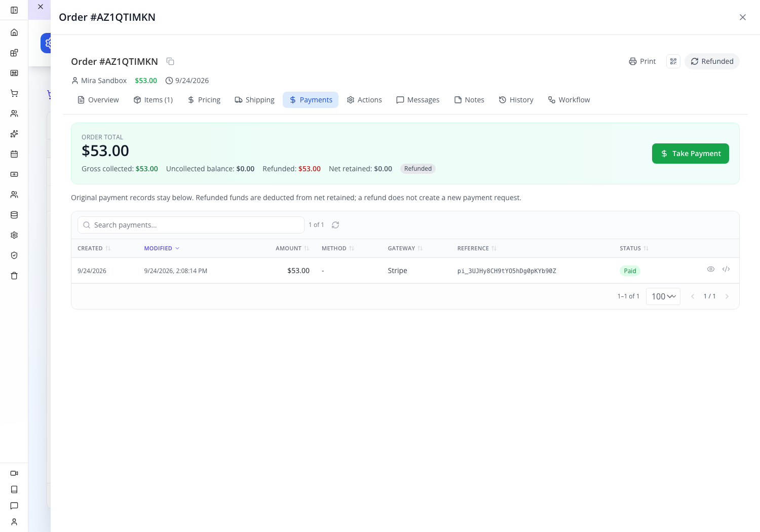Click the shopping cart icon in the sidebar
The height and width of the screenshot is (532, 760).
tap(14, 93)
